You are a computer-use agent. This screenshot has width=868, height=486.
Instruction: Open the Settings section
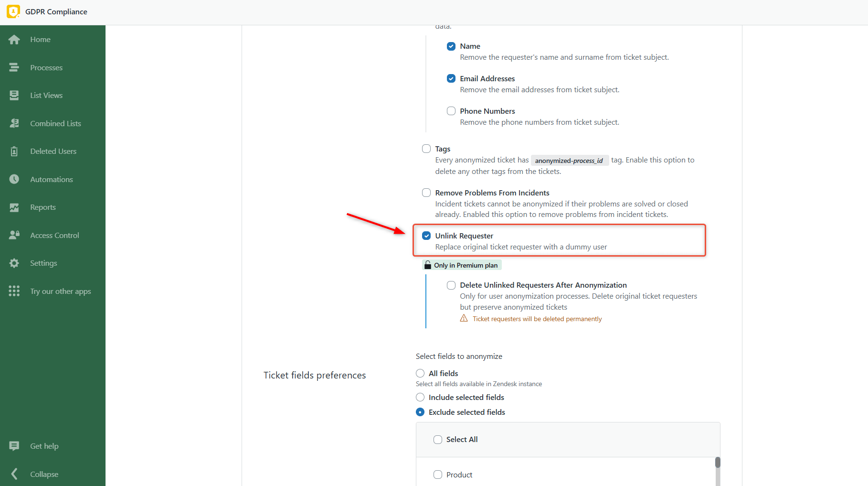click(x=43, y=263)
